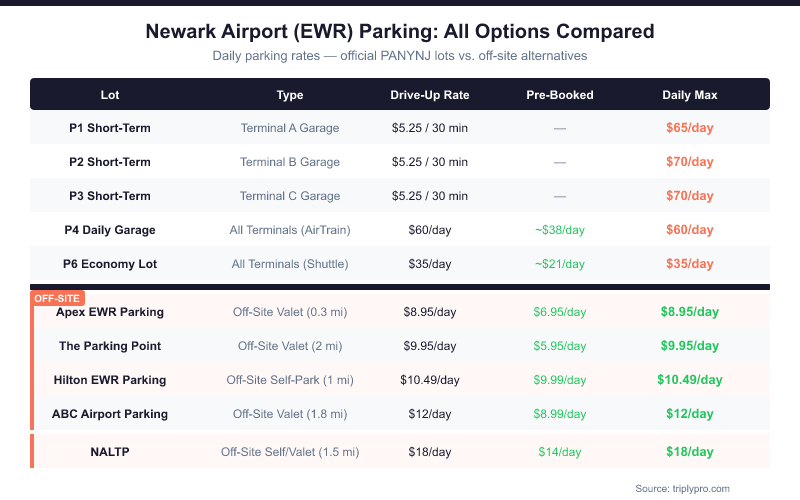Click the ~$38/day pre-booked price
800x500 pixels.
point(560,230)
